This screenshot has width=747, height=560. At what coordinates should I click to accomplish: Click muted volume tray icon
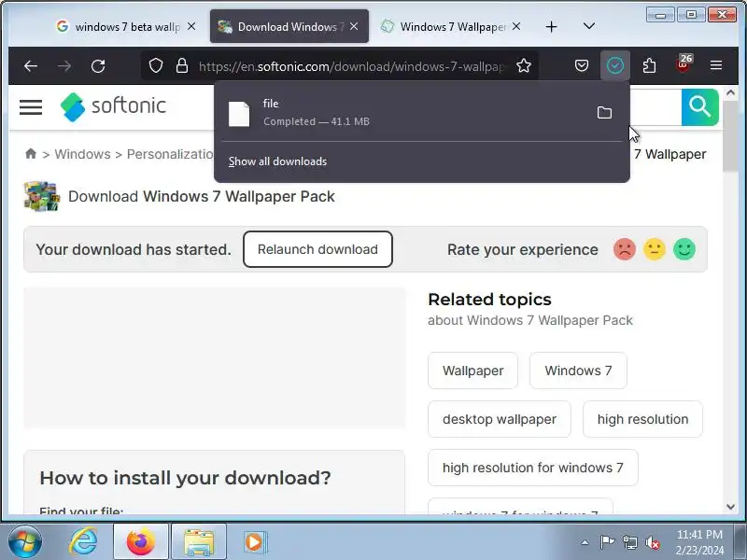point(652,542)
